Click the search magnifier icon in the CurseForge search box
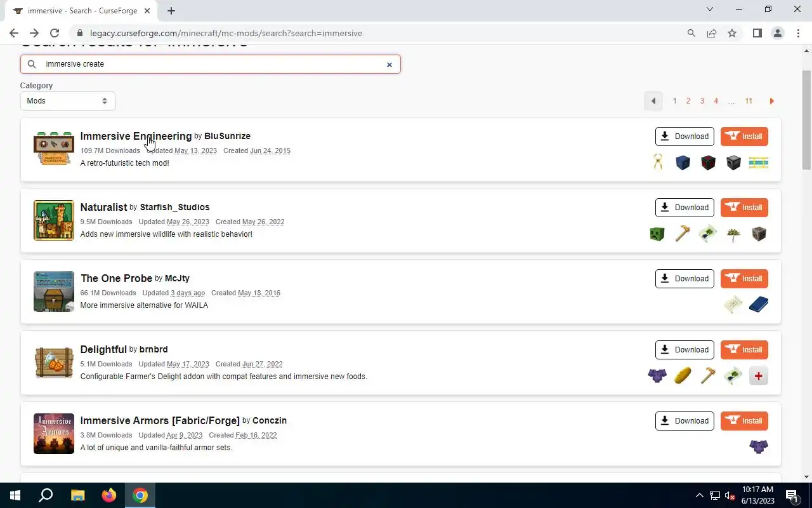Viewport: 812px width, 508px height. (x=32, y=64)
